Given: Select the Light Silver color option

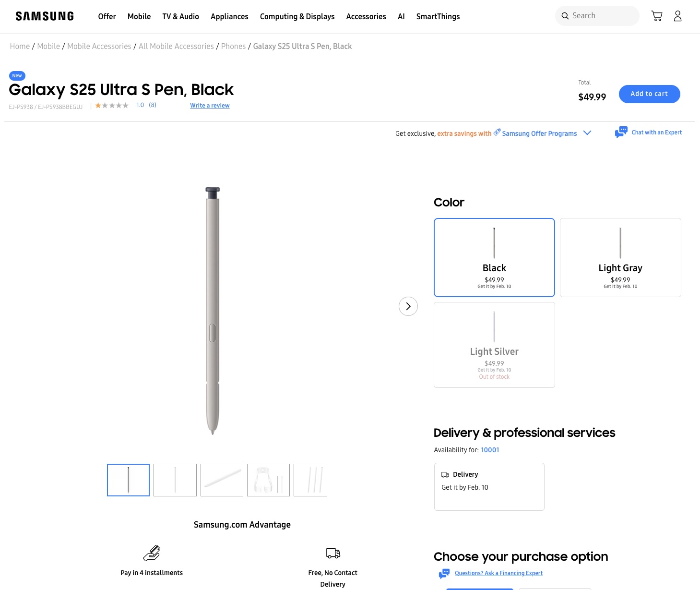Looking at the screenshot, I should 494,345.
